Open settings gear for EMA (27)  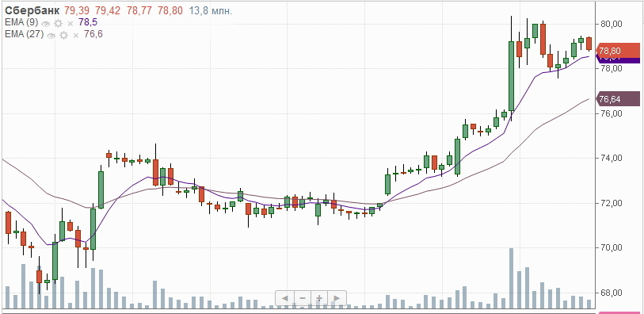click(x=63, y=36)
